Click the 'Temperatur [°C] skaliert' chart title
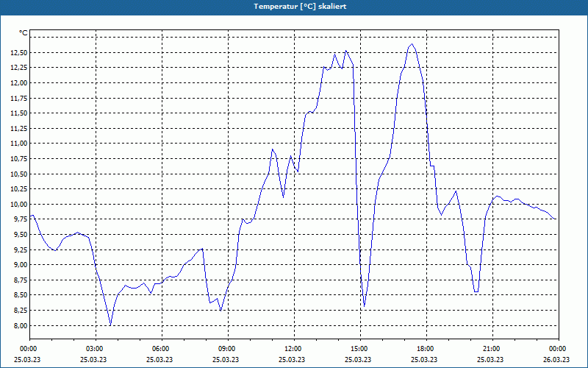This screenshot has height=368, width=588. 300,7
